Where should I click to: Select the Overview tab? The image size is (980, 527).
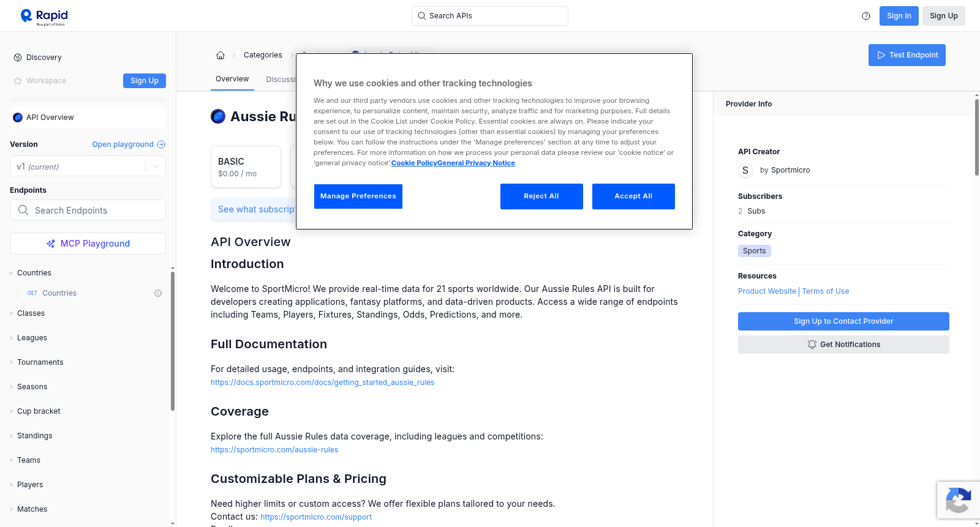(x=232, y=79)
